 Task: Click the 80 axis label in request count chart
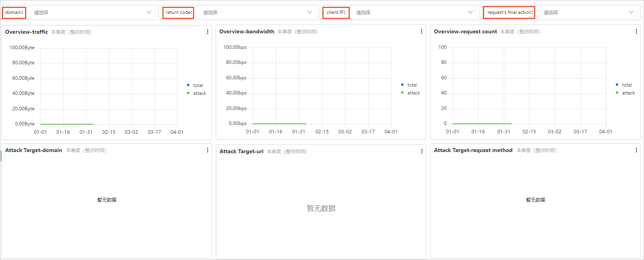coord(444,62)
